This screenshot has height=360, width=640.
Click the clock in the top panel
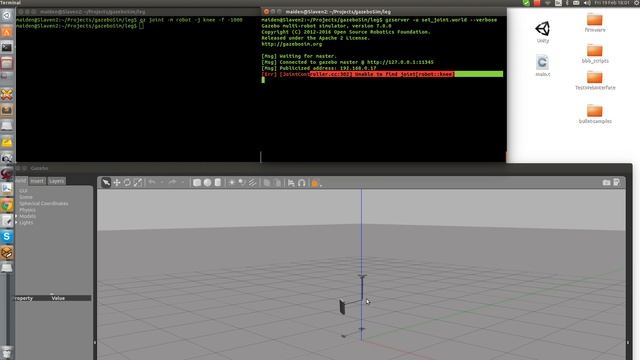[612, 3]
